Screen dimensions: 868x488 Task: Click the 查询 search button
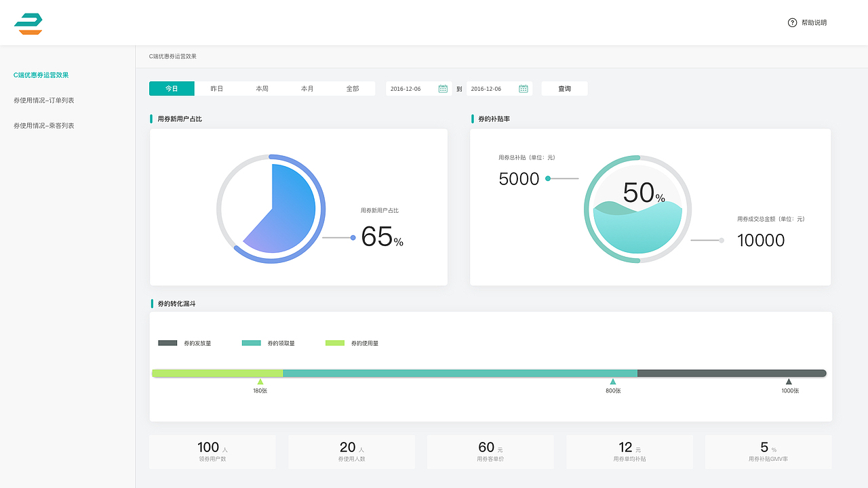pyautogui.click(x=564, y=89)
